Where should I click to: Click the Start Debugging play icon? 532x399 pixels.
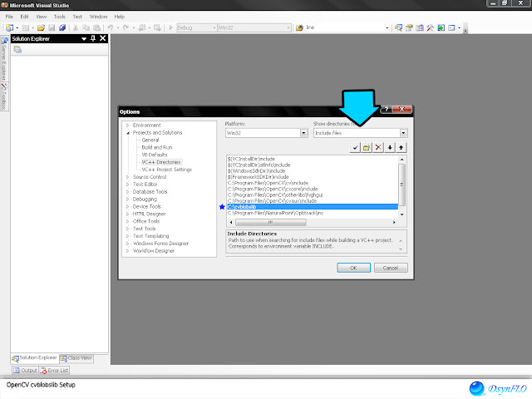[x=170, y=27]
